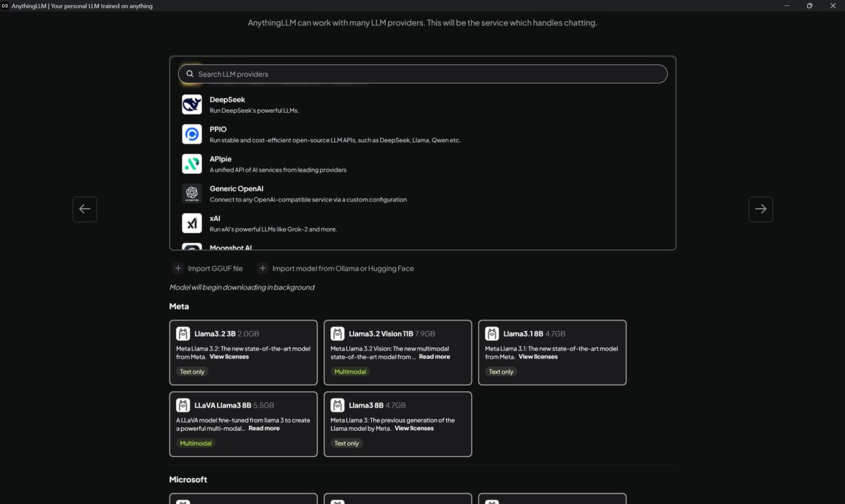
Task: Click the Llama3.2 3B model icon
Action: coord(183,334)
